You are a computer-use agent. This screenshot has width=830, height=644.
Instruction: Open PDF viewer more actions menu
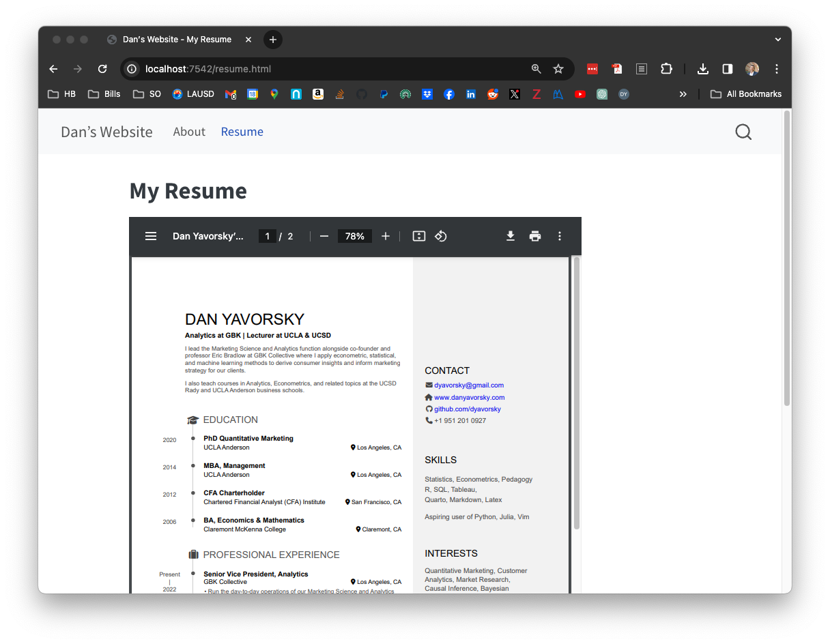[560, 236]
